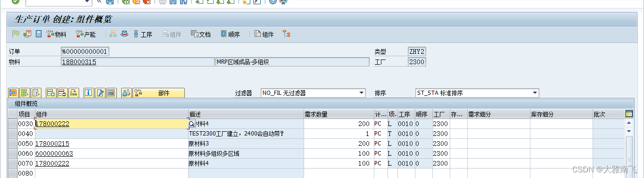Click the column list icon after pencil
This screenshot has width=644, height=178.
(111, 93)
